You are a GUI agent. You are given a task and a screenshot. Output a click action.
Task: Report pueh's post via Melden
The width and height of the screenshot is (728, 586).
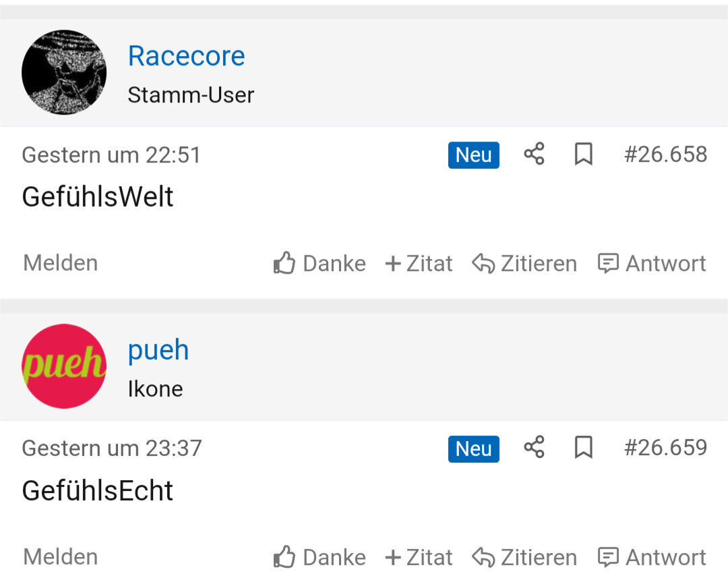(x=61, y=556)
